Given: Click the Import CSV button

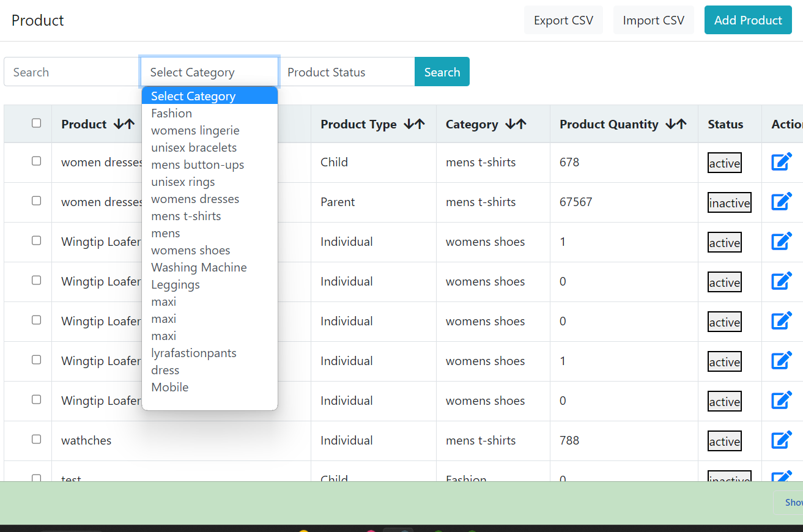Looking at the screenshot, I should coord(653,20).
